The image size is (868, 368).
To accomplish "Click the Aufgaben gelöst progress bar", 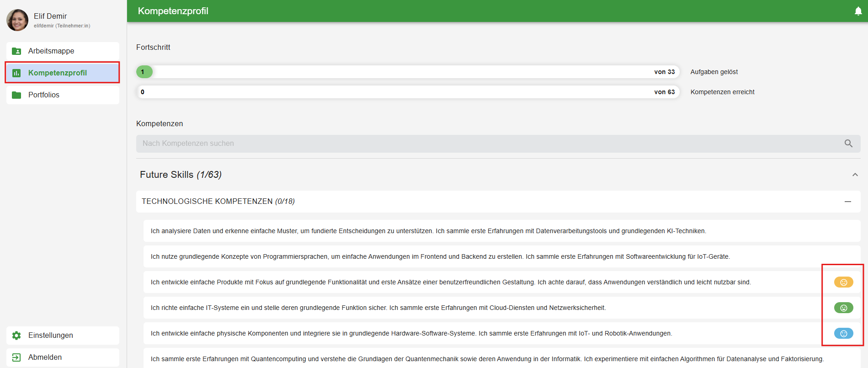I will 408,72.
